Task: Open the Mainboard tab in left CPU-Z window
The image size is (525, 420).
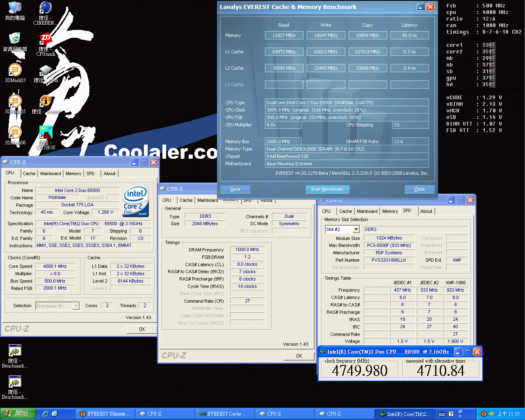Action: 50,173
